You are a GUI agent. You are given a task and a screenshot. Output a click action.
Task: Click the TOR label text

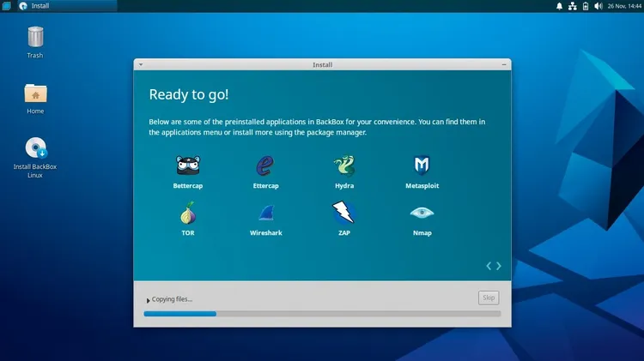click(188, 233)
